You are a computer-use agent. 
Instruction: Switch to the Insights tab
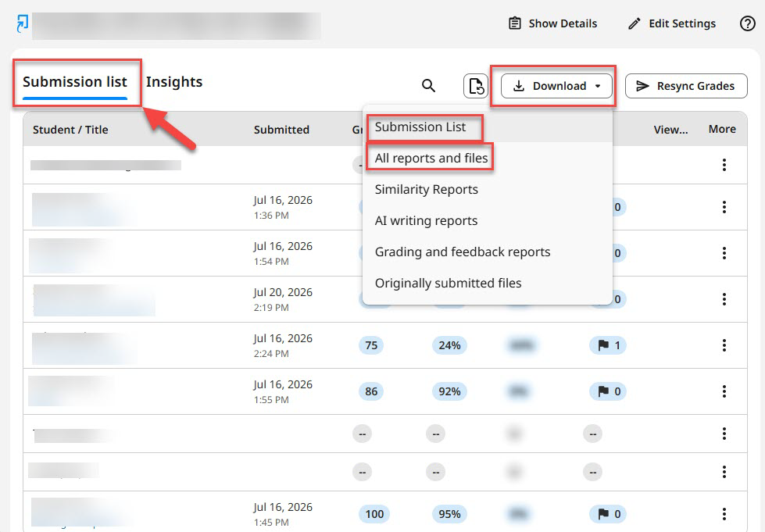tap(174, 82)
